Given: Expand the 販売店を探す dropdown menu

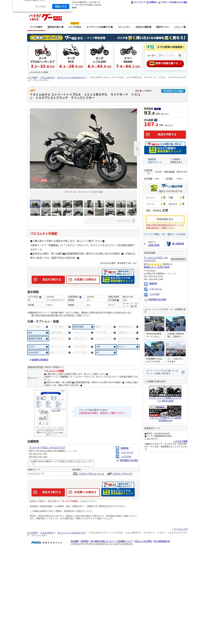Looking at the screenshot, I should coord(55,27).
